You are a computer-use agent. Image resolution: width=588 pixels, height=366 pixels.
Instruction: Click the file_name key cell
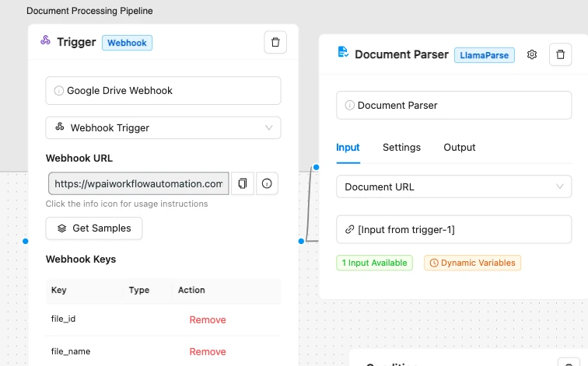(71, 351)
